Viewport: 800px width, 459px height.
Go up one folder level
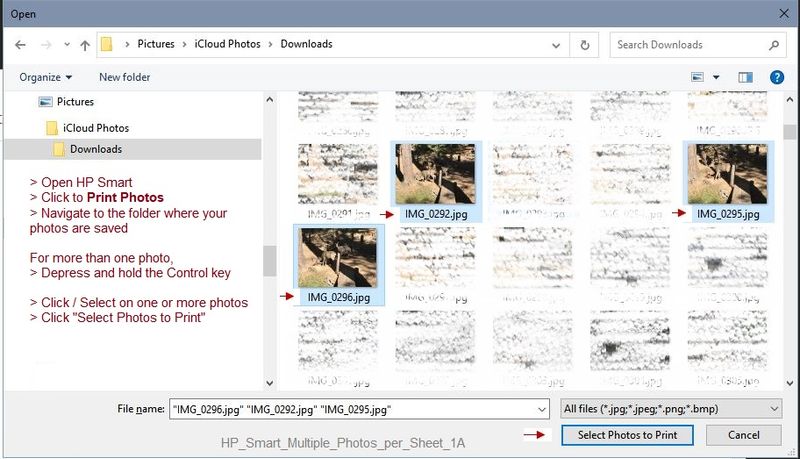coord(85,45)
